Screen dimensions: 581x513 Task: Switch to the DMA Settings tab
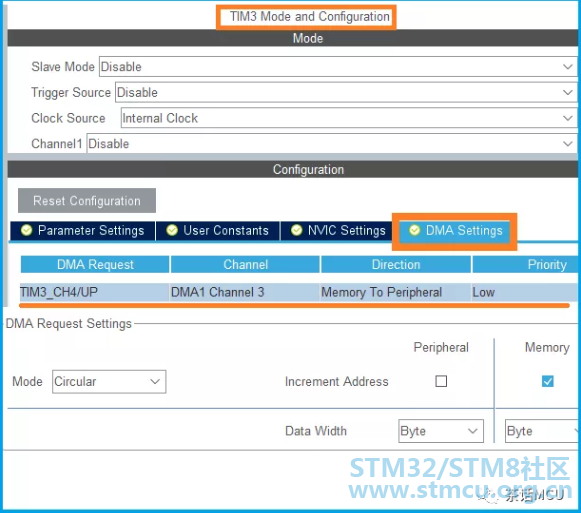[455, 231]
